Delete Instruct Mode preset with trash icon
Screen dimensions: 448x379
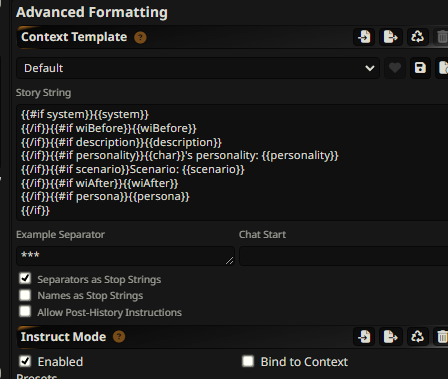tap(441, 337)
